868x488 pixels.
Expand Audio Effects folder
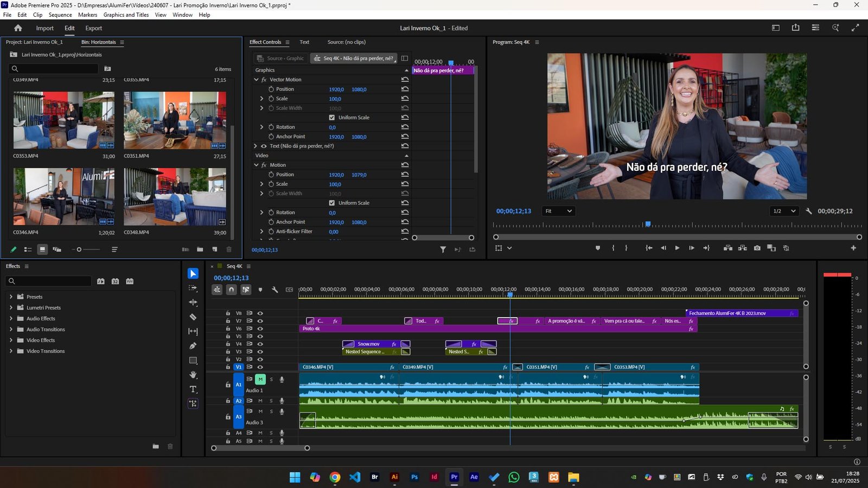pos(11,318)
